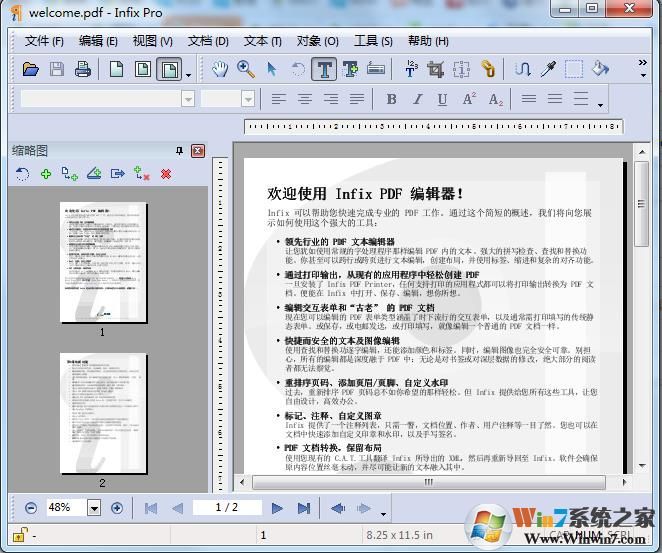
Task: Rotate page in the thumbnails panel
Action: coord(22,174)
